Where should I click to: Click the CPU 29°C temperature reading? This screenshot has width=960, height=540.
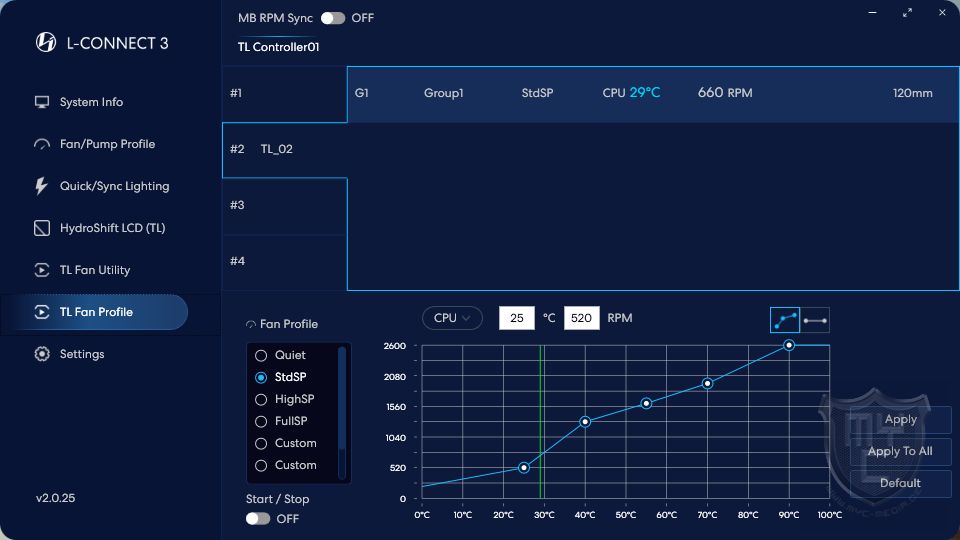click(631, 93)
